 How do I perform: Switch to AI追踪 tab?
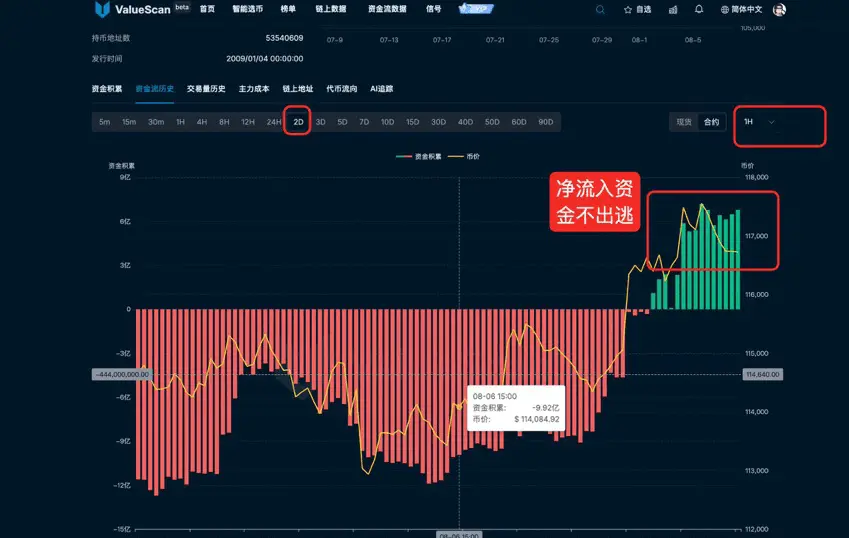382,89
